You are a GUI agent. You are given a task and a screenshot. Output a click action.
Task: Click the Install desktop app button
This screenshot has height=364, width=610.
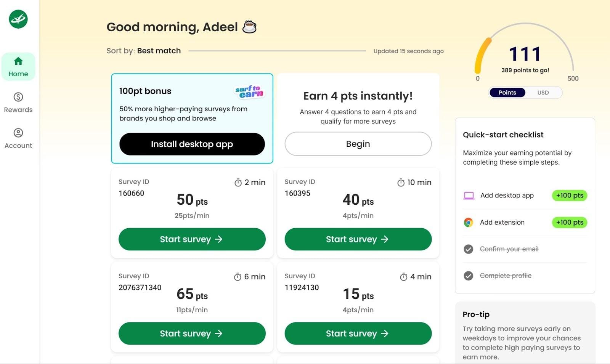[192, 144]
